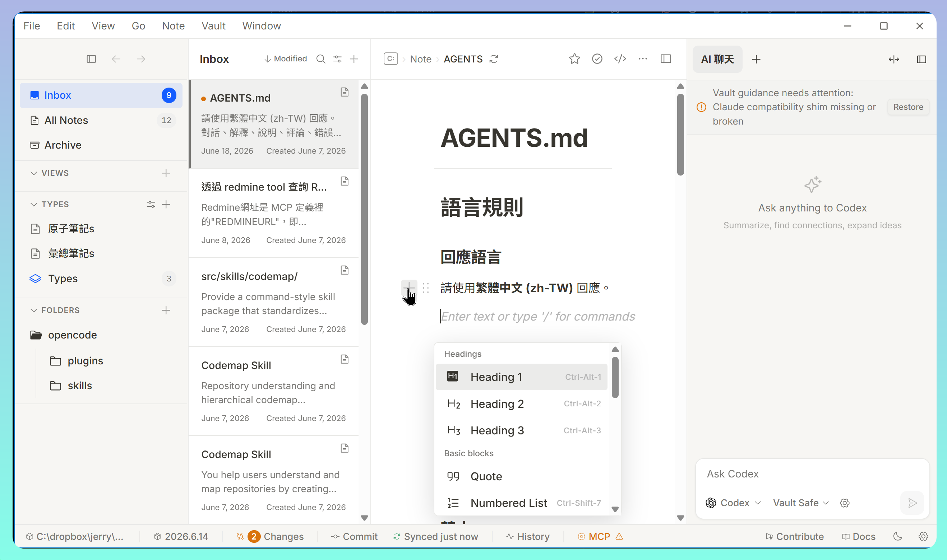Open the Codex model dropdown

[x=733, y=503]
